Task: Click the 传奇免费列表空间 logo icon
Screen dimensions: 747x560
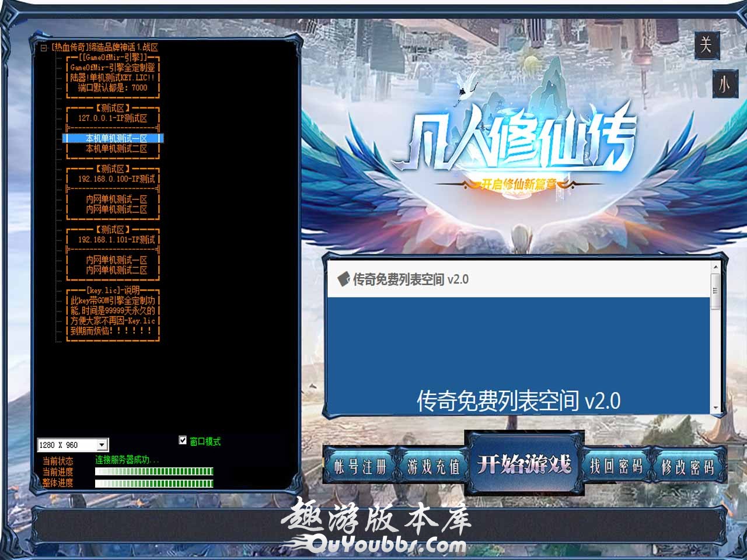Action: point(344,279)
